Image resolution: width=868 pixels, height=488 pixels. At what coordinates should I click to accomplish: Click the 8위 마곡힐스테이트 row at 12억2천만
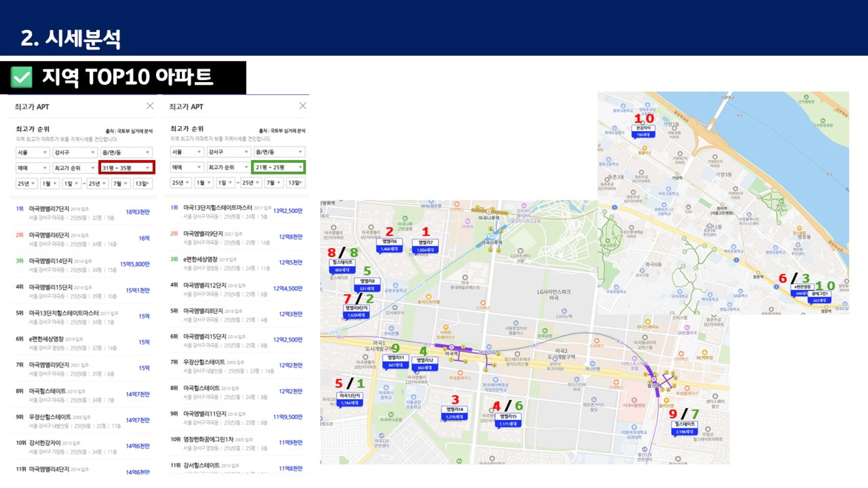click(x=237, y=392)
